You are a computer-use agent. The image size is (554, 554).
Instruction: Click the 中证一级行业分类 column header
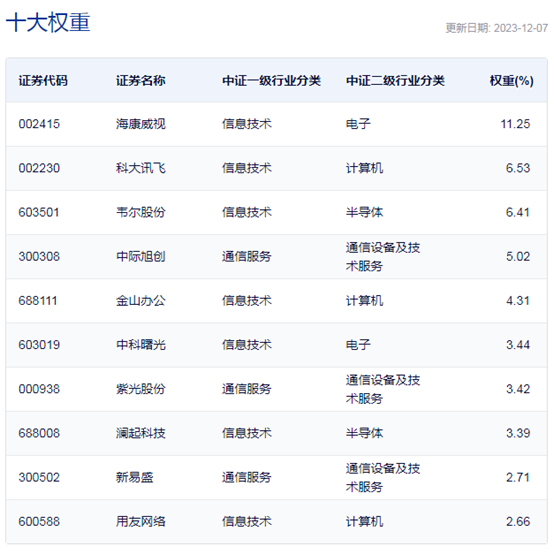pos(271,81)
